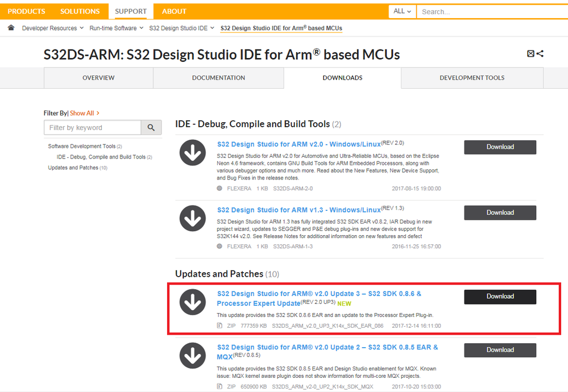Click download arrow icon for Update 2
568x392 pixels.
pos(193,356)
